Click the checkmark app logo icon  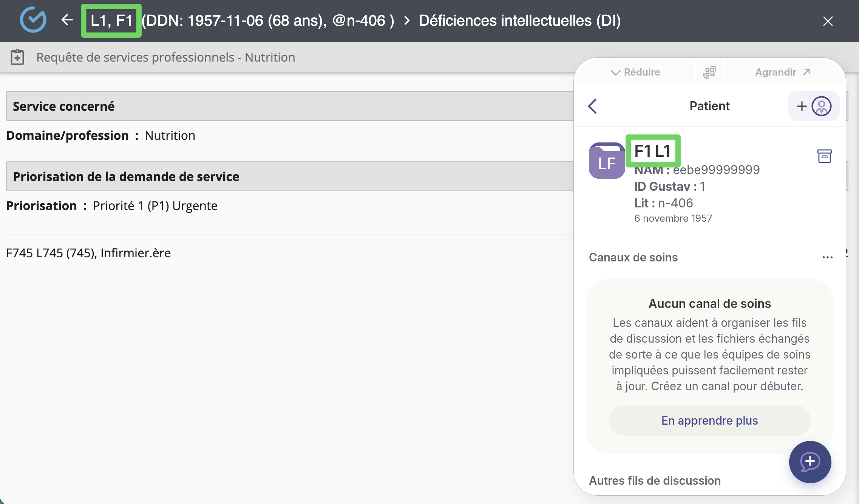pyautogui.click(x=33, y=20)
